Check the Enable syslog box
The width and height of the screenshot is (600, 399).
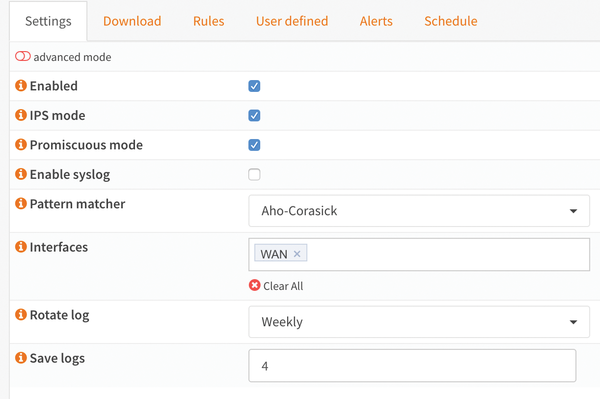pyautogui.click(x=254, y=174)
